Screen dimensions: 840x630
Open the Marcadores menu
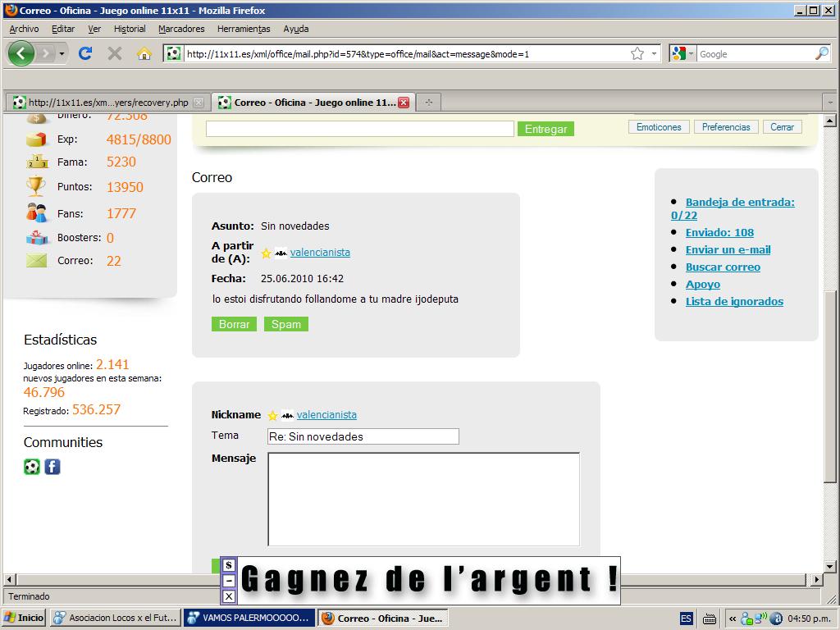click(x=181, y=29)
